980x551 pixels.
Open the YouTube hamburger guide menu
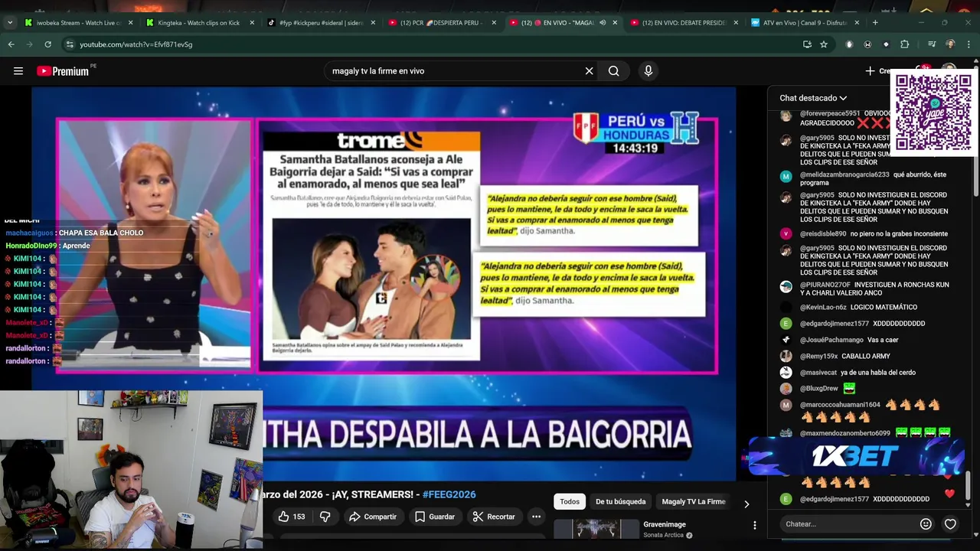[x=18, y=71]
